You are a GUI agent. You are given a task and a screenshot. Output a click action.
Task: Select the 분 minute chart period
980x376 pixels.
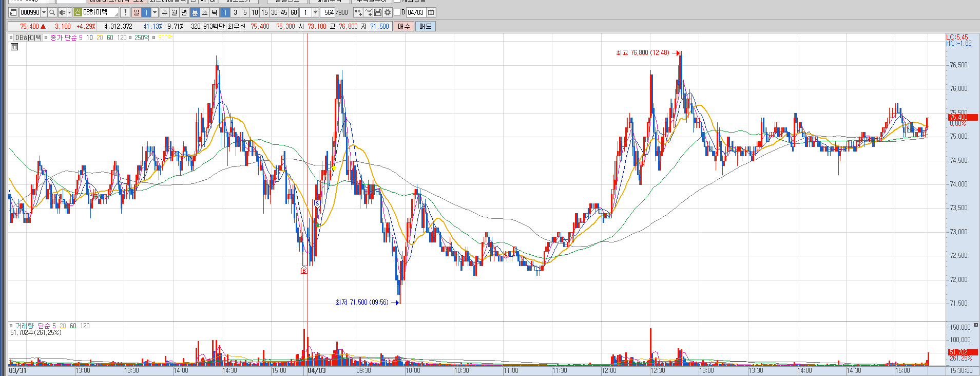pos(195,12)
